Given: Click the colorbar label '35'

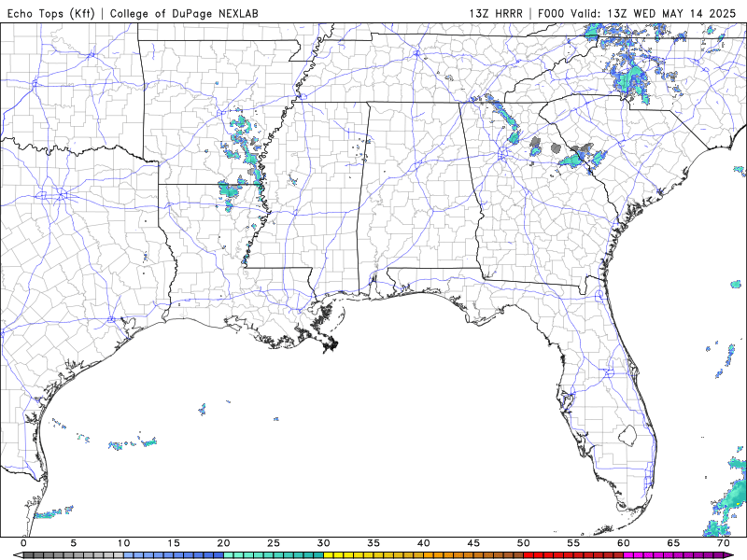Looking at the screenshot, I should click(x=373, y=543).
